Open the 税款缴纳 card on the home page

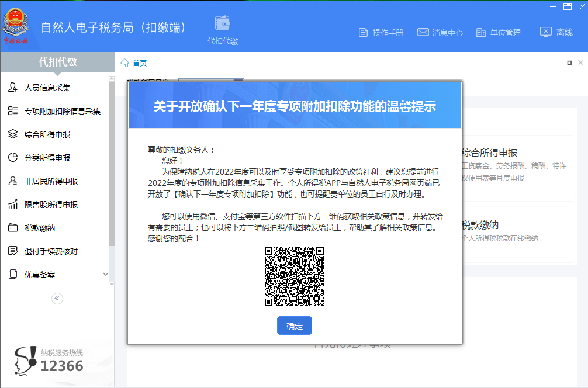pyautogui.click(x=518, y=232)
